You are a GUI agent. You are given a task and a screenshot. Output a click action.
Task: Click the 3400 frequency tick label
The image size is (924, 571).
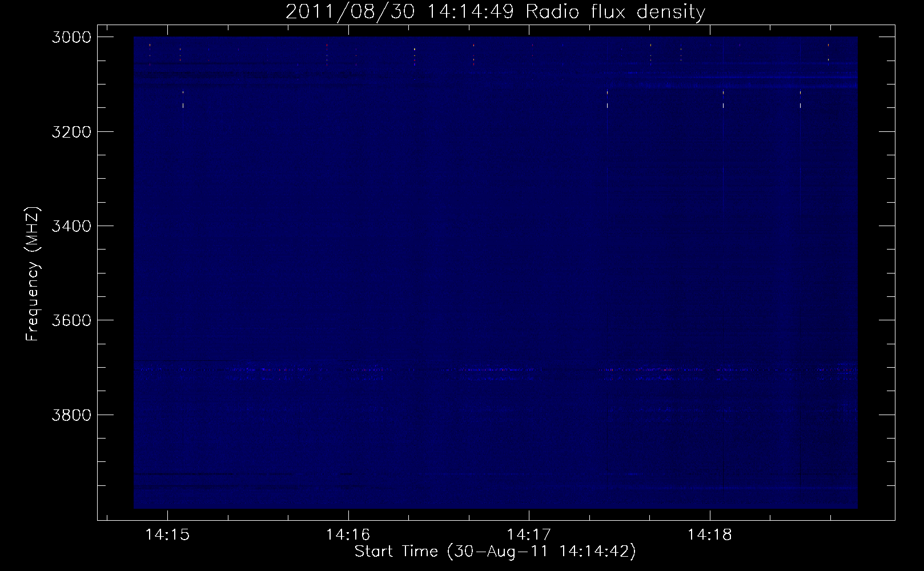coord(71,226)
